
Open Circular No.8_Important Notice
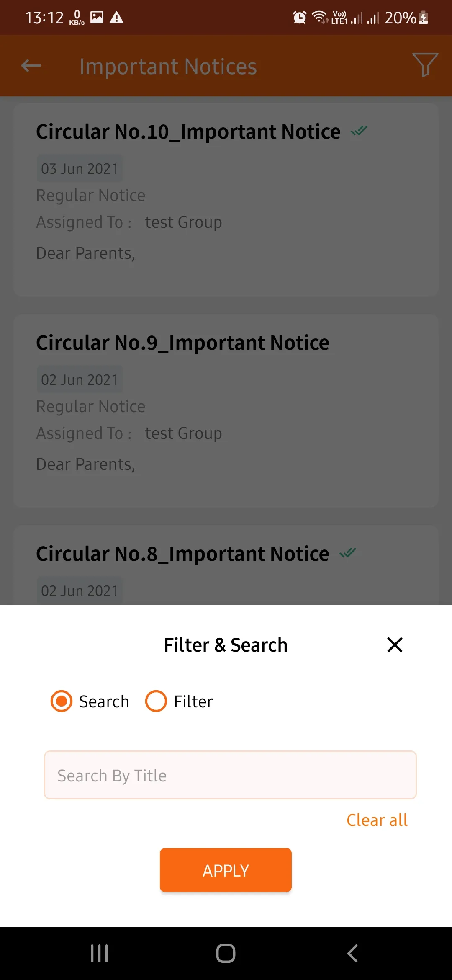182,554
